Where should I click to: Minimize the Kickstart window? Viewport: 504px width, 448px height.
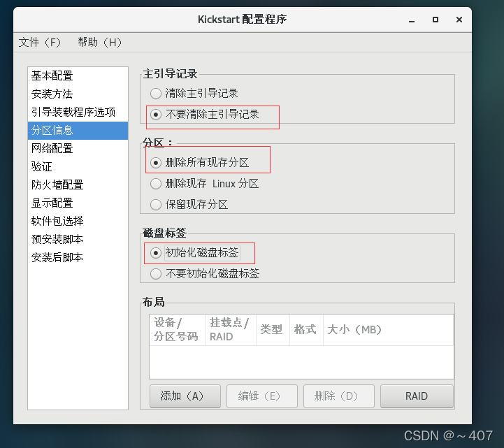click(x=412, y=20)
